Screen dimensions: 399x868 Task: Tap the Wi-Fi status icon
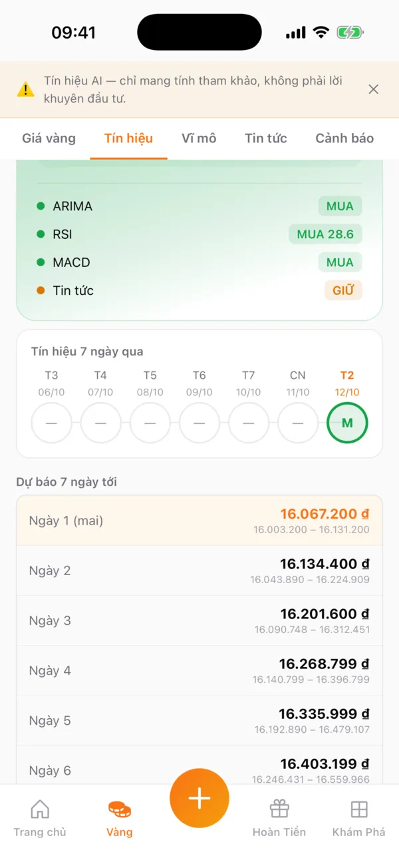[321, 33]
